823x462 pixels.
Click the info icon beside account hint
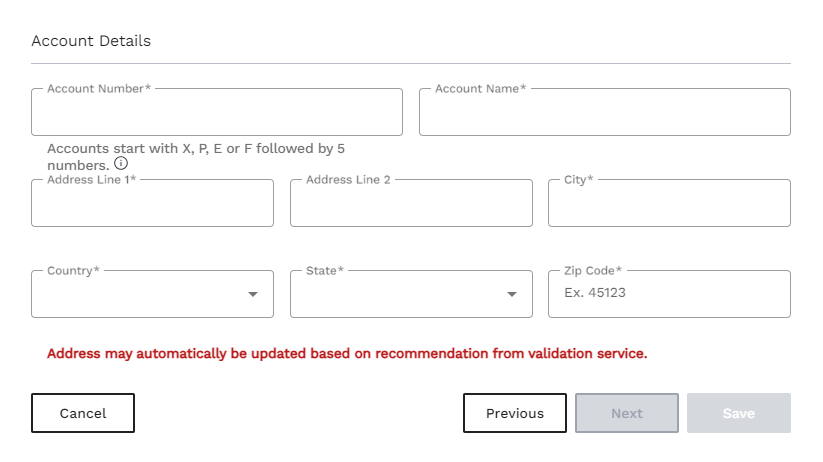pos(121,163)
